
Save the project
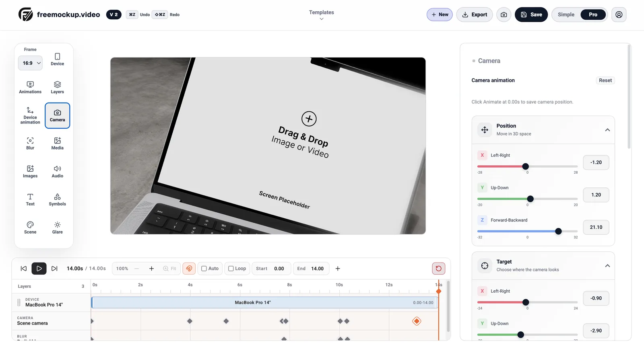click(x=531, y=14)
